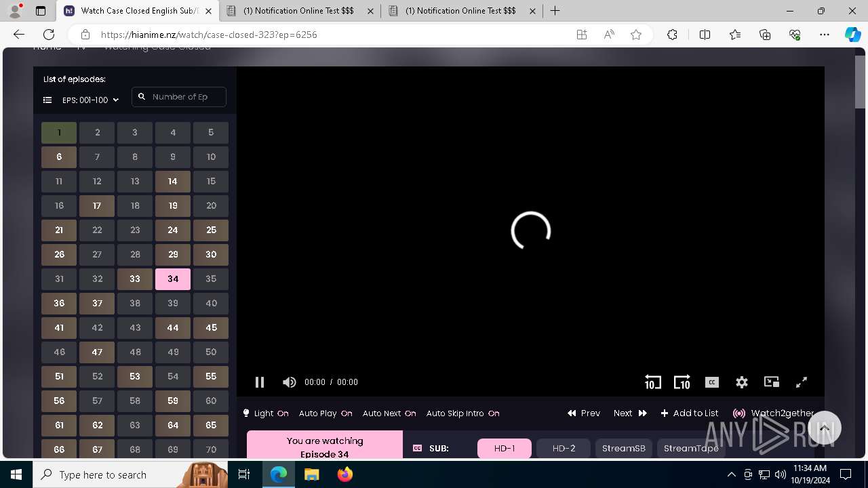Click the address bar URL
This screenshot has height=488, width=868.
(x=209, y=35)
